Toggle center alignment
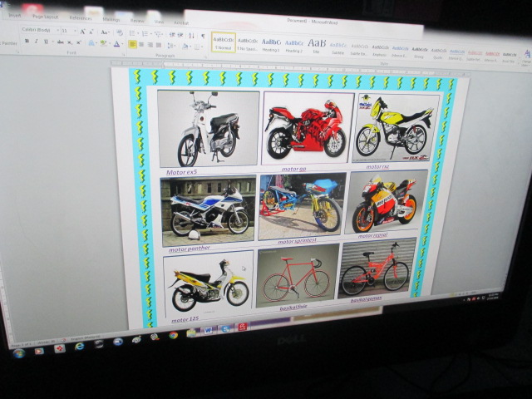Viewport: 532px width, 399px height. 141,44
